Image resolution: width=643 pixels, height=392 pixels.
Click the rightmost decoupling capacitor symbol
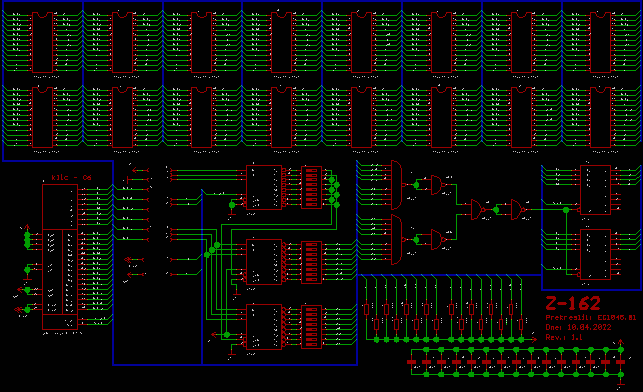click(621, 362)
